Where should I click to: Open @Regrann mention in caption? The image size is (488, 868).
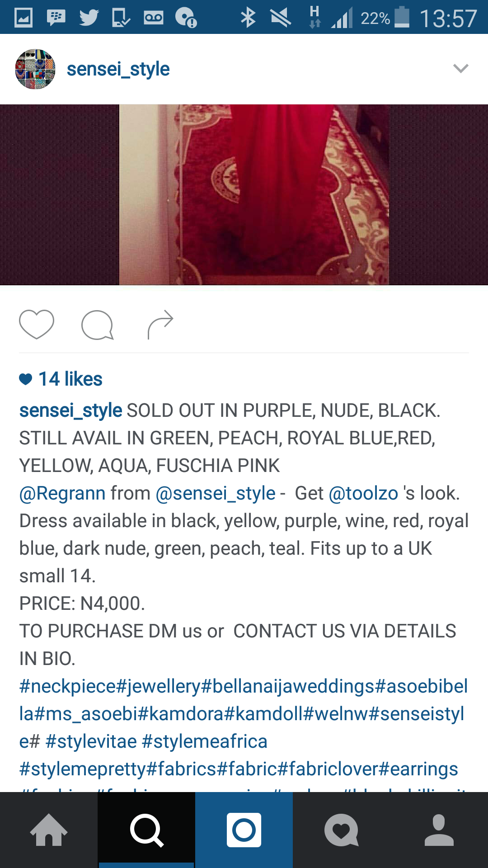pyautogui.click(x=62, y=493)
